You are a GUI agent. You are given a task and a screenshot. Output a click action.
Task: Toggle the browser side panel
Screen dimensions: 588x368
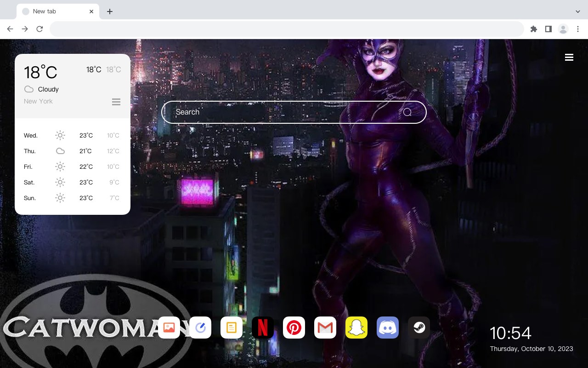pos(548,29)
